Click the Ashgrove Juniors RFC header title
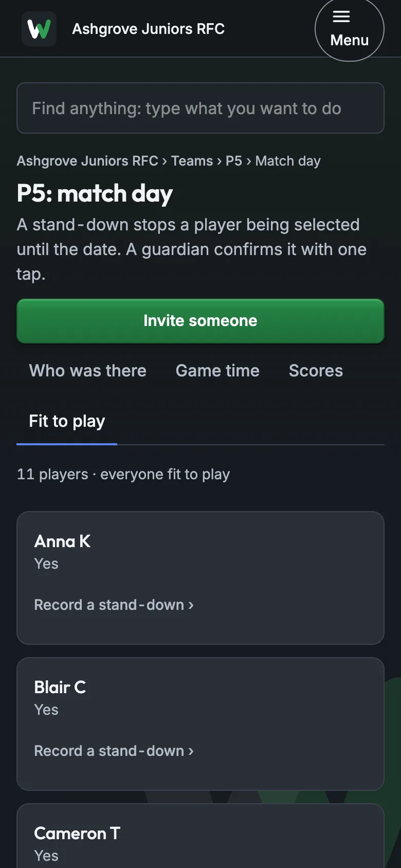This screenshot has width=401, height=868. pos(148,29)
